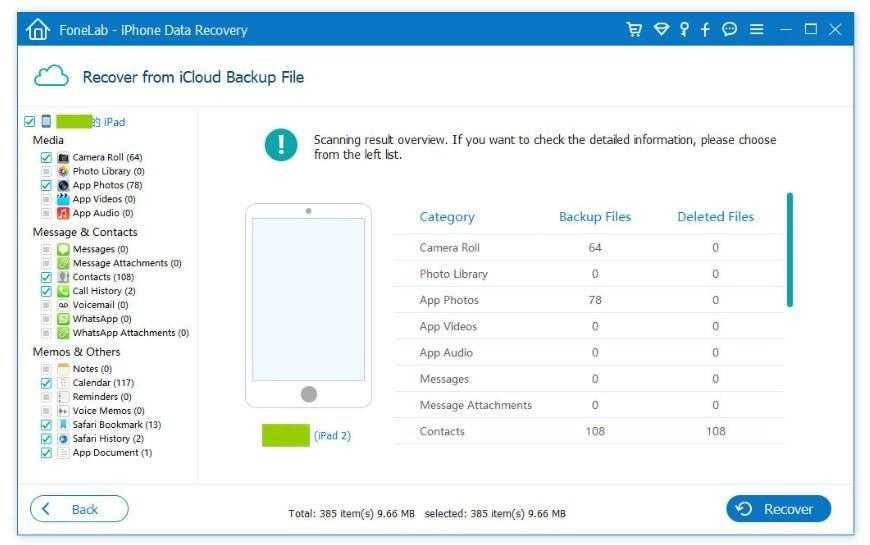Uncheck the Contacts (108) checkbox
This screenshot has height=545, width=870.
coord(46,277)
